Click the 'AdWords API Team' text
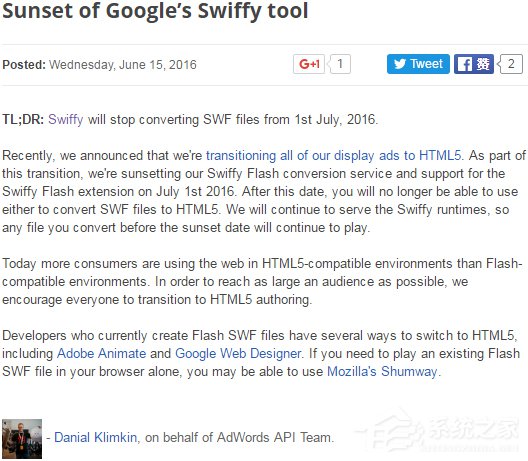528x461 pixels. [x=273, y=437]
